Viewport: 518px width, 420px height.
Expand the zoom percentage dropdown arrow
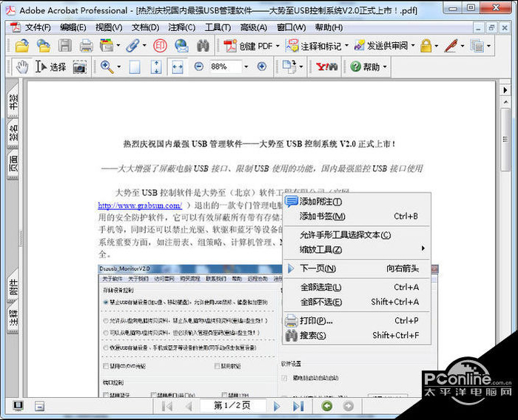coord(246,67)
